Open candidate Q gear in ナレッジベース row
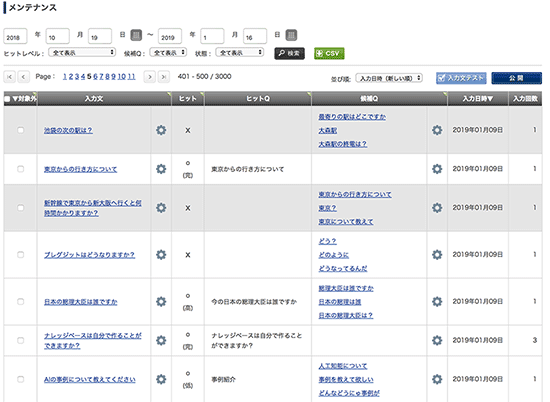This screenshot has width=550, height=402. pyautogui.click(x=437, y=340)
